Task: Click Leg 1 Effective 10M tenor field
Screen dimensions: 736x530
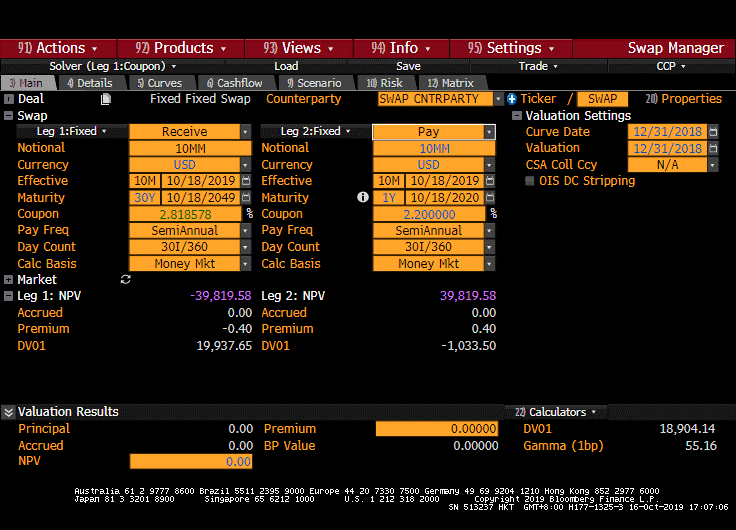Action: pyautogui.click(x=145, y=181)
